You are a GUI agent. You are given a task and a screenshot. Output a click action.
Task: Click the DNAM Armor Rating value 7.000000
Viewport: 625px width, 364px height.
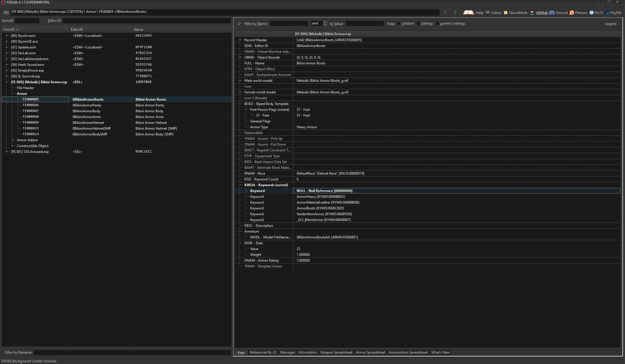(303, 261)
